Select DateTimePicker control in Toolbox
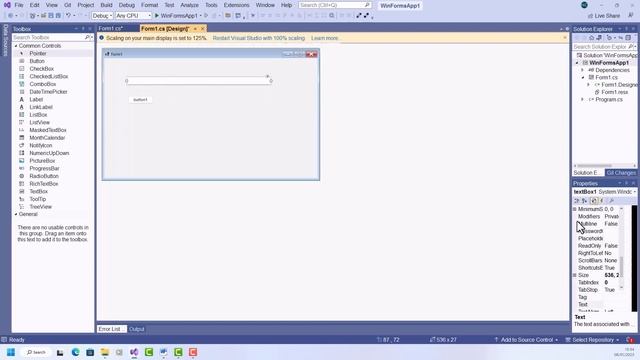The image size is (640, 360). click(48, 92)
